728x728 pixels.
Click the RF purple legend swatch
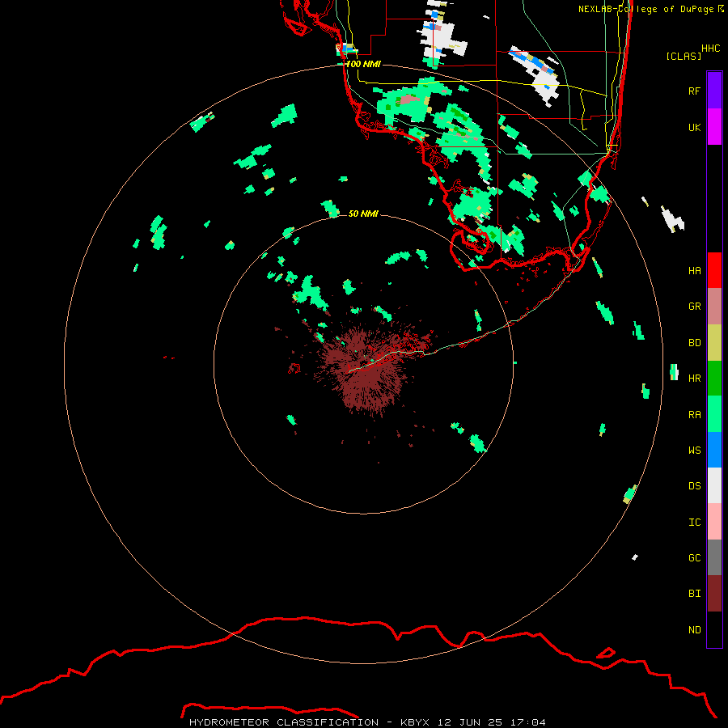pyautogui.click(x=714, y=91)
